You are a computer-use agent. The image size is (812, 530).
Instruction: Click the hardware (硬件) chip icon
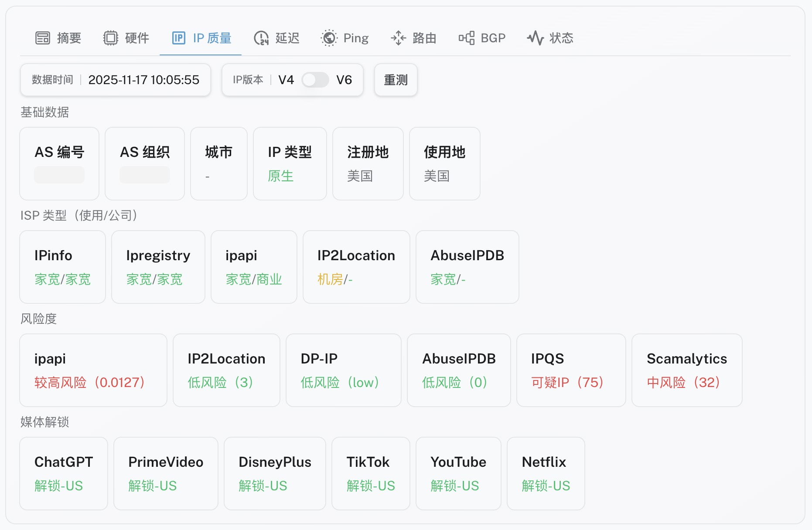point(111,38)
